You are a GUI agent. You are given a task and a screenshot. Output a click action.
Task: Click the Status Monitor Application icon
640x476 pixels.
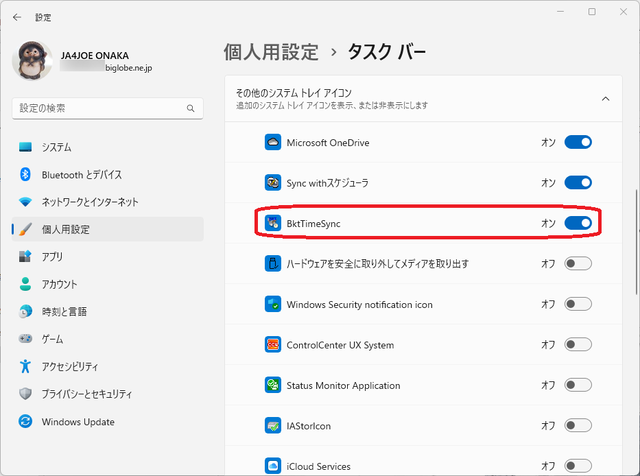click(x=273, y=385)
